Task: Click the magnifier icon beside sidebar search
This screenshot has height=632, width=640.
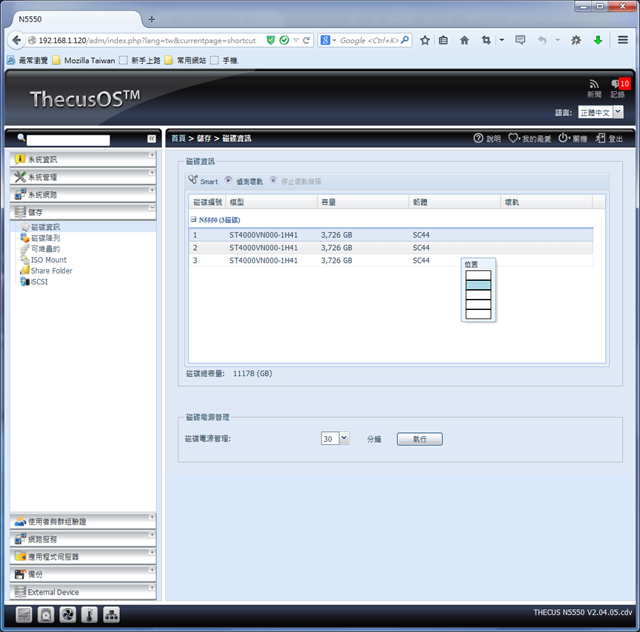Action: pyautogui.click(x=21, y=138)
